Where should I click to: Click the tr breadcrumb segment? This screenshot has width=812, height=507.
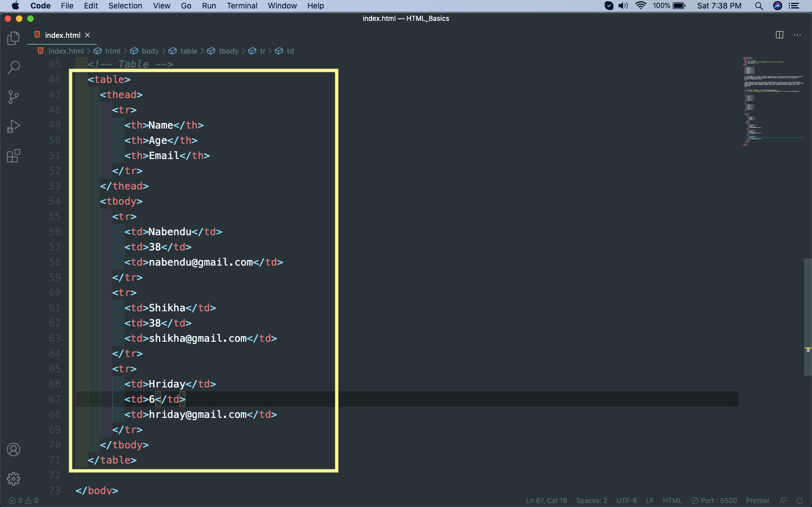262,51
